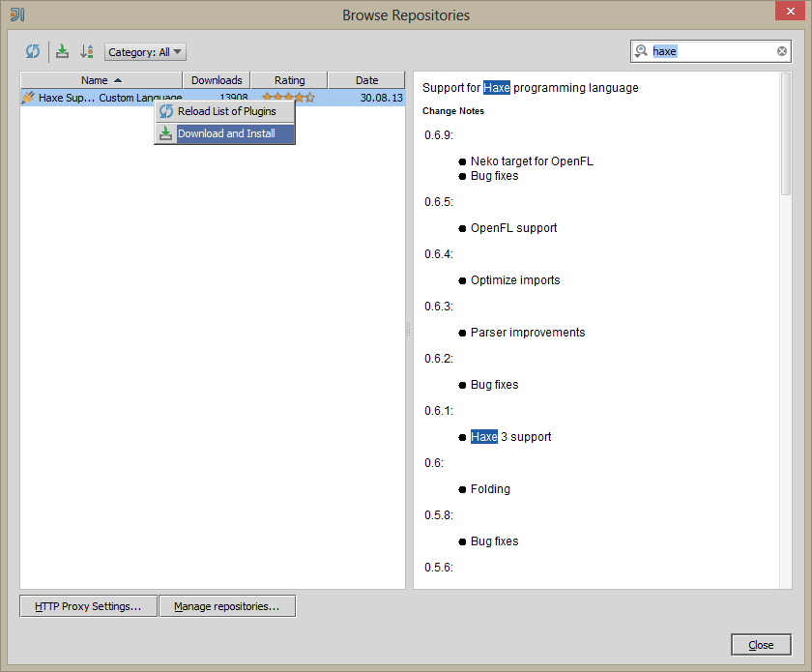Image resolution: width=812 pixels, height=672 pixels.
Task: Click the Manage repositories button
Action: point(227,606)
